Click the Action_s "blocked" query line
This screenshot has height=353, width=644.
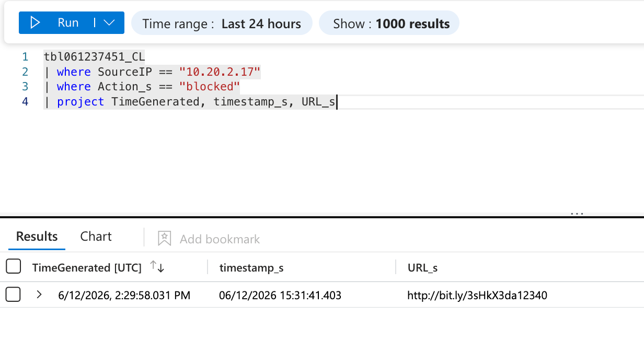tap(142, 86)
